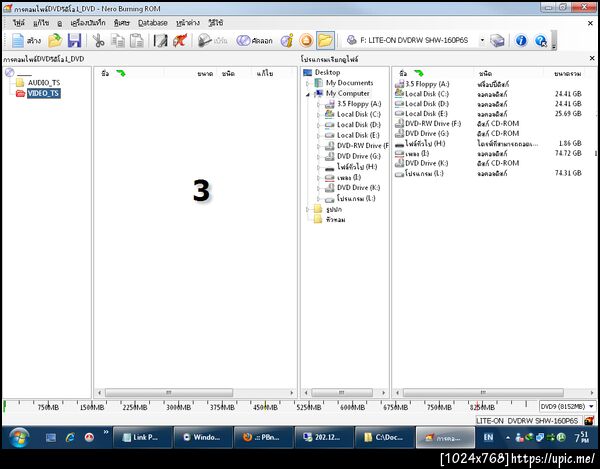This screenshot has height=469, width=600.
Task: Click the Copy disc toolbar button
Action: [x=254, y=40]
